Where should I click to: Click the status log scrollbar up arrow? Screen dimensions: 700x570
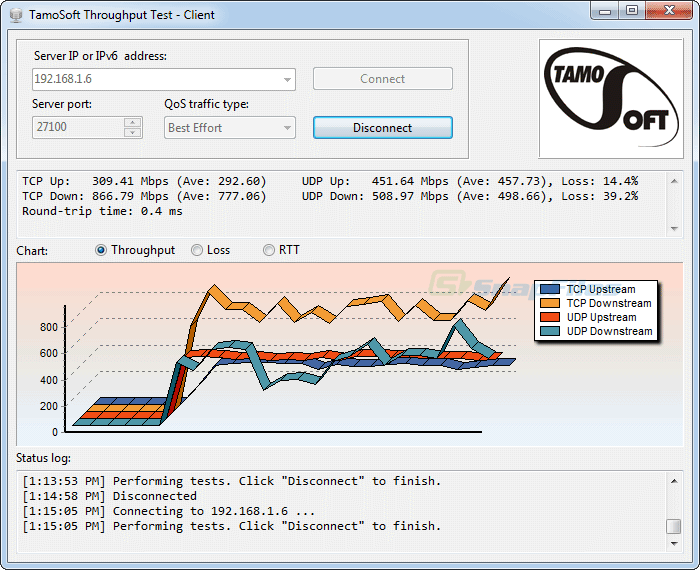click(674, 481)
